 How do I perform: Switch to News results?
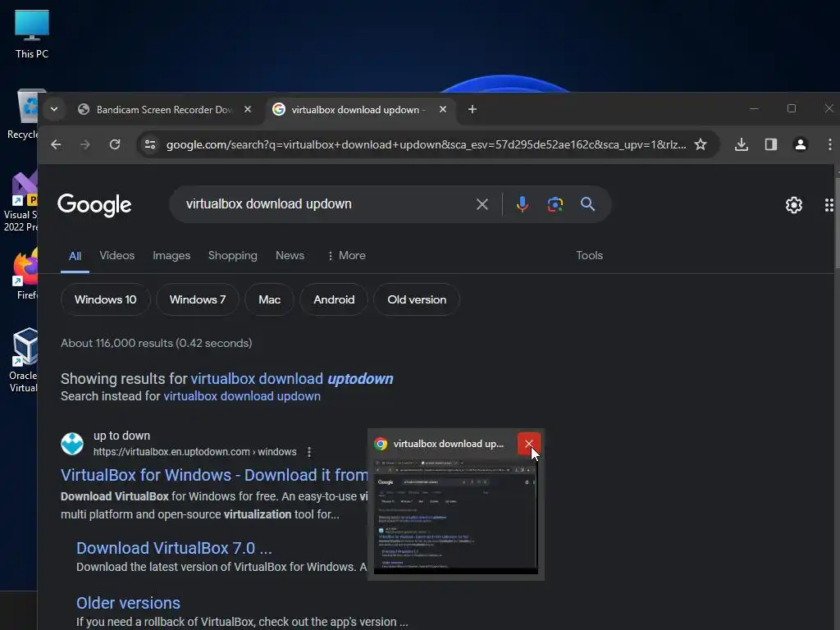click(290, 256)
